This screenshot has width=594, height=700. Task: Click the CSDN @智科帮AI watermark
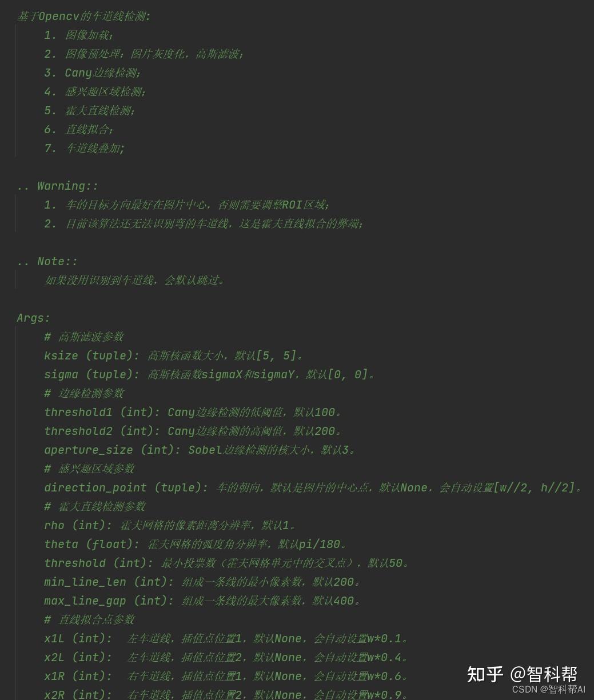click(549, 689)
